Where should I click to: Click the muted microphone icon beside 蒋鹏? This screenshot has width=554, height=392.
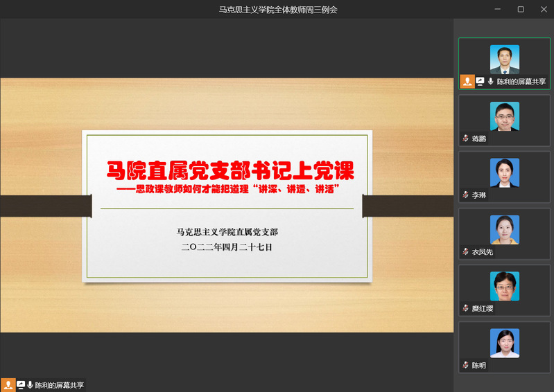coord(465,139)
